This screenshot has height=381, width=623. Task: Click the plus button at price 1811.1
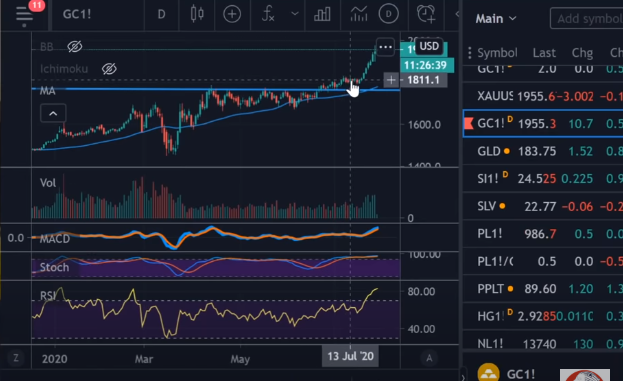391,80
